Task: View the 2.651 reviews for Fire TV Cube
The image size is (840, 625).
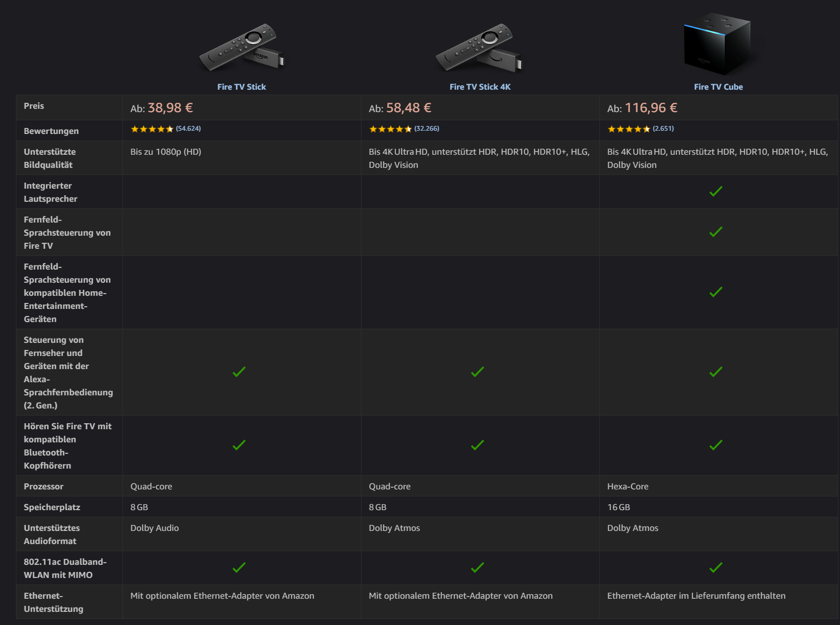Action: (x=663, y=128)
